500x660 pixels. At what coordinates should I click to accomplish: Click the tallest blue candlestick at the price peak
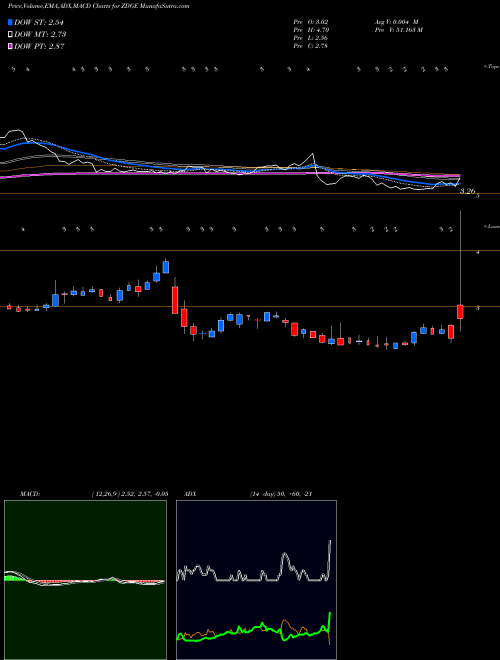[x=166, y=267]
